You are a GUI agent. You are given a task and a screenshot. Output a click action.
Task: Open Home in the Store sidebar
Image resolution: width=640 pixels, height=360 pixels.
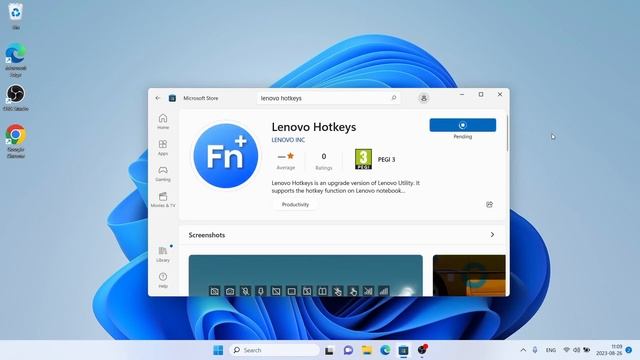pyautogui.click(x=163, y=122)
